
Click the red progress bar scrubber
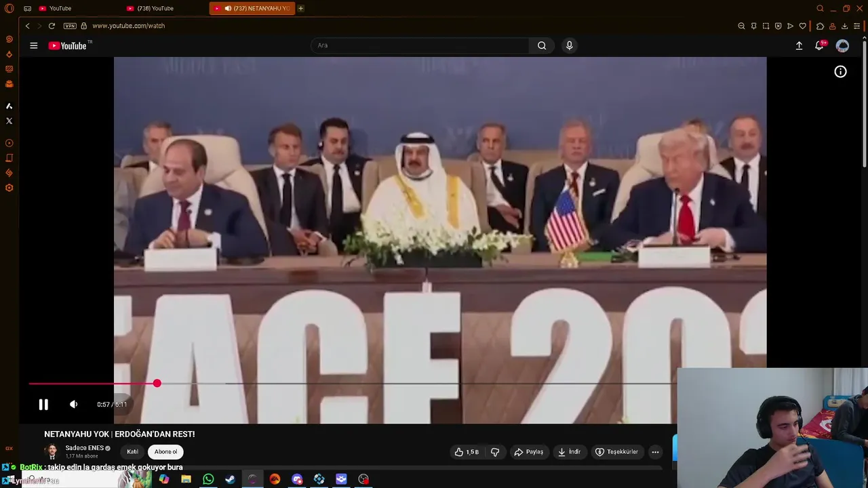(x=157, y=384)
